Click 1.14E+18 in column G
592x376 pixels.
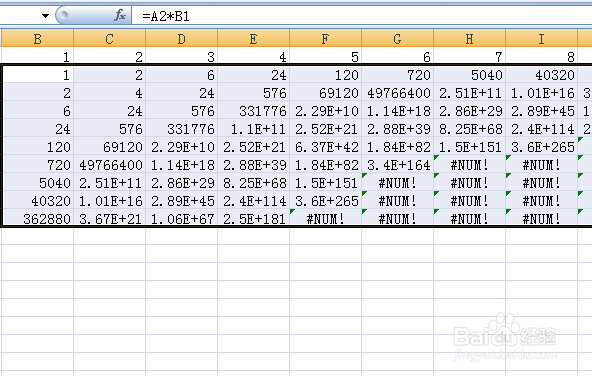398,111
